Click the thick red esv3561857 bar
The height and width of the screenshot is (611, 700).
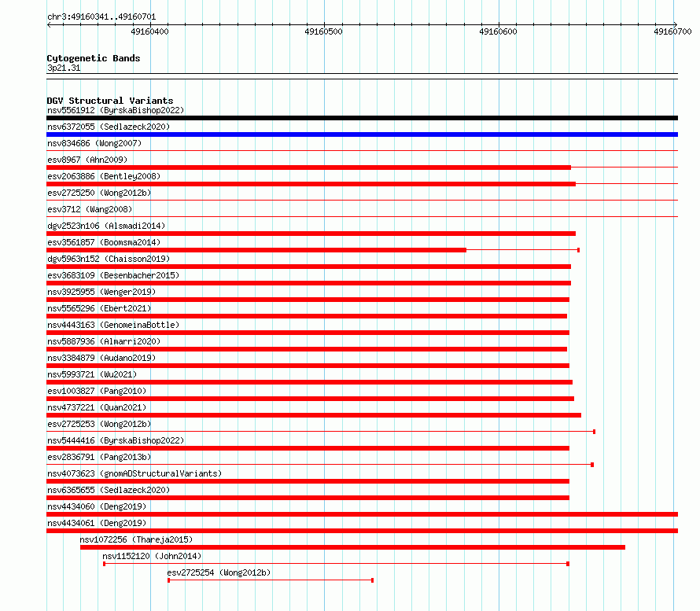(256, 250)
